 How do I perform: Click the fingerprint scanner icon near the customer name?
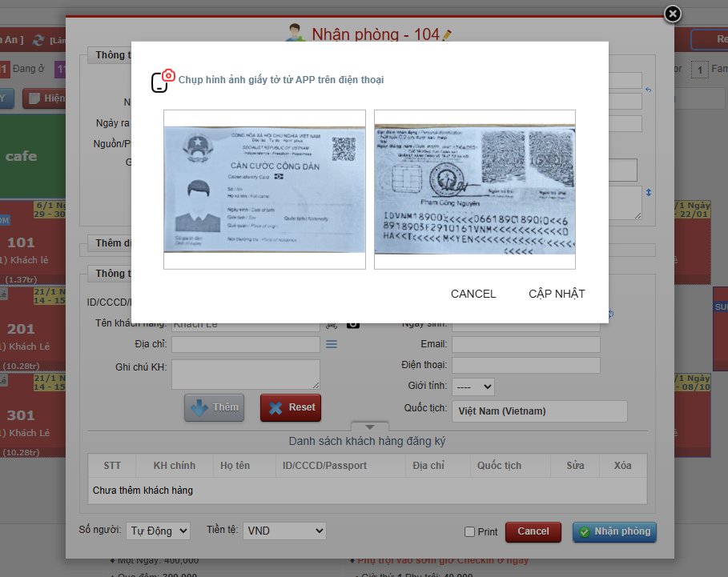coord(330,323)
